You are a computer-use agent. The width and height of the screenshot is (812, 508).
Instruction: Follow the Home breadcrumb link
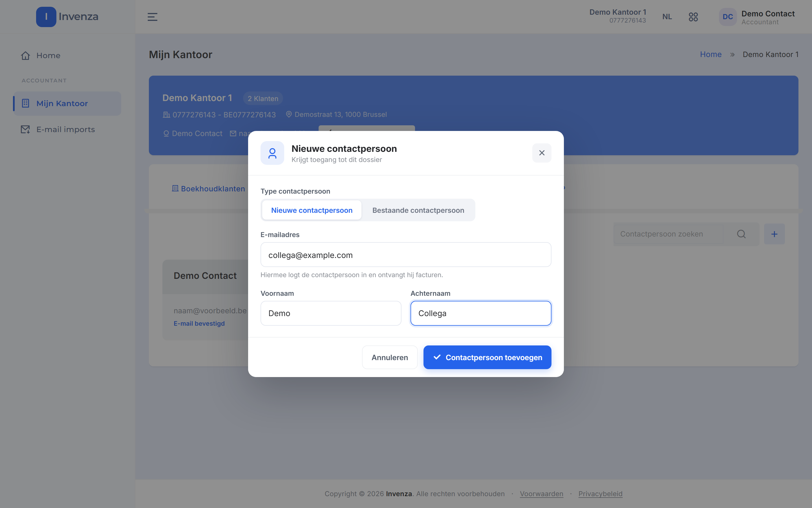pos(710,54)
